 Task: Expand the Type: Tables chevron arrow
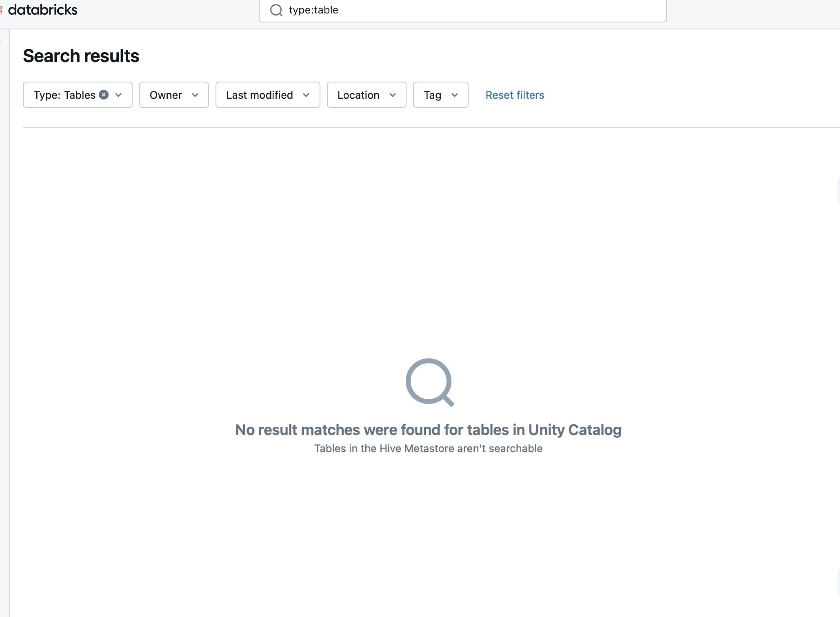pyautogui.click(x=119, y=95)
